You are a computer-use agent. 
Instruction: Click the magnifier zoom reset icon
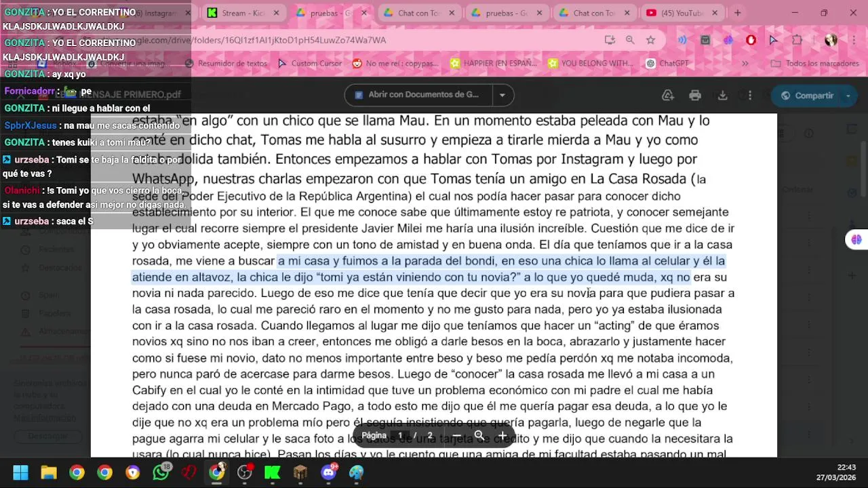(x=479, y=435)
